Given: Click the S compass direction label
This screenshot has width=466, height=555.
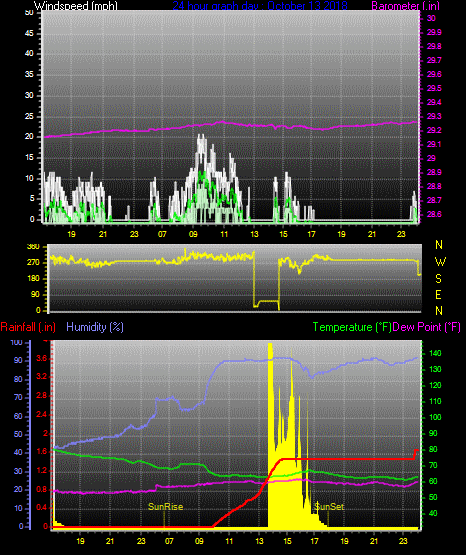Looking at the screenshot, I should pos(438,279).
